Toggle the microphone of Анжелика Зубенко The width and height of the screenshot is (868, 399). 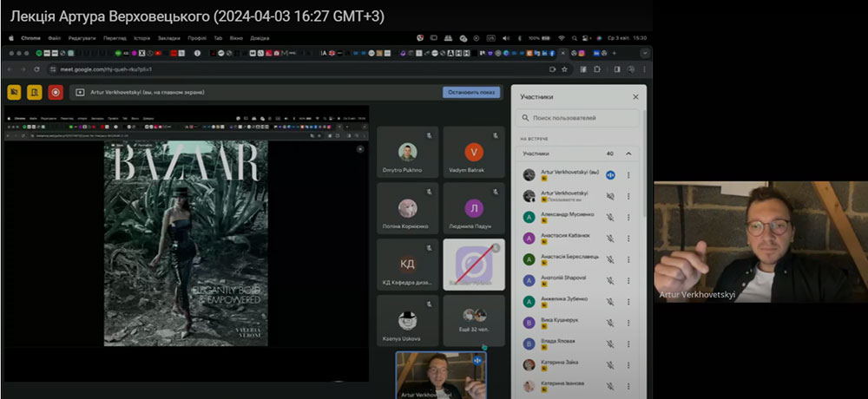(x=610, y=302)
